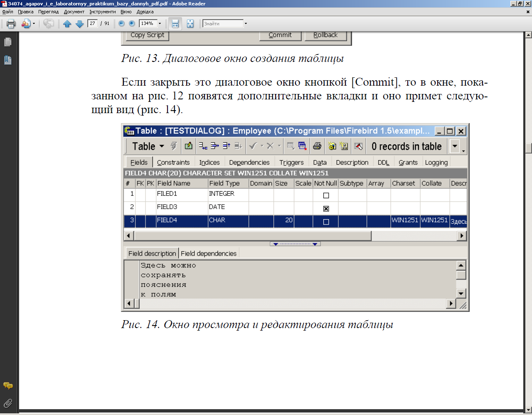The height and width of the screenshot is (415, 532).
Task: Toggle Not Null checkbox for FIELD3 row
Action: point(326,209)
